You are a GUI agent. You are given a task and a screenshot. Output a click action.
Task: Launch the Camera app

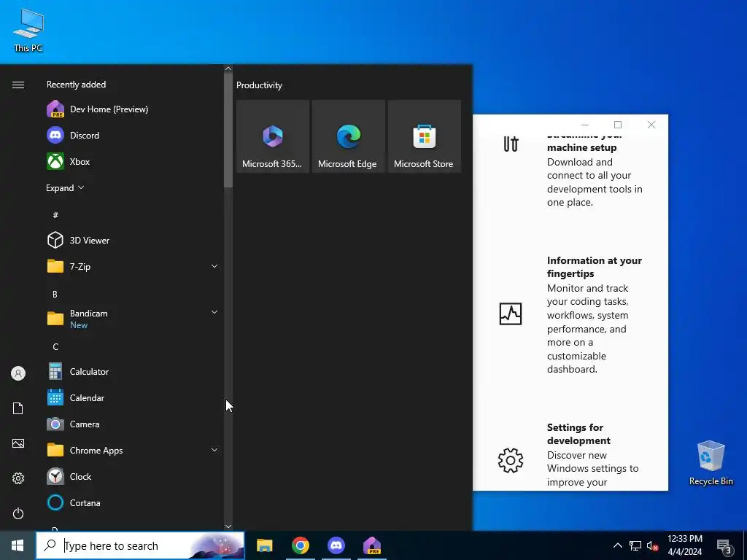134,424
